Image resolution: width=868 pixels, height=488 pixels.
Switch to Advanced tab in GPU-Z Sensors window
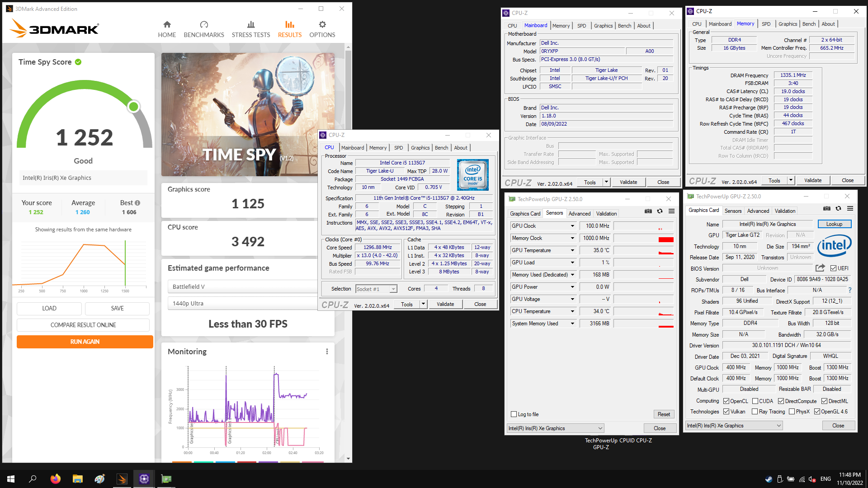click(579, 214)
